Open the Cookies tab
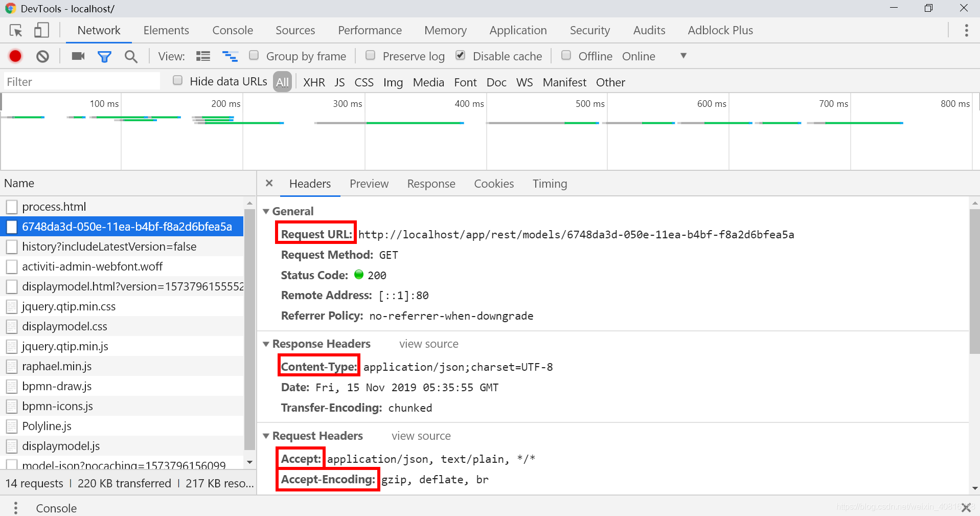Image resolution: width=980 pixels, height=516 pixels. pos(494,184)
